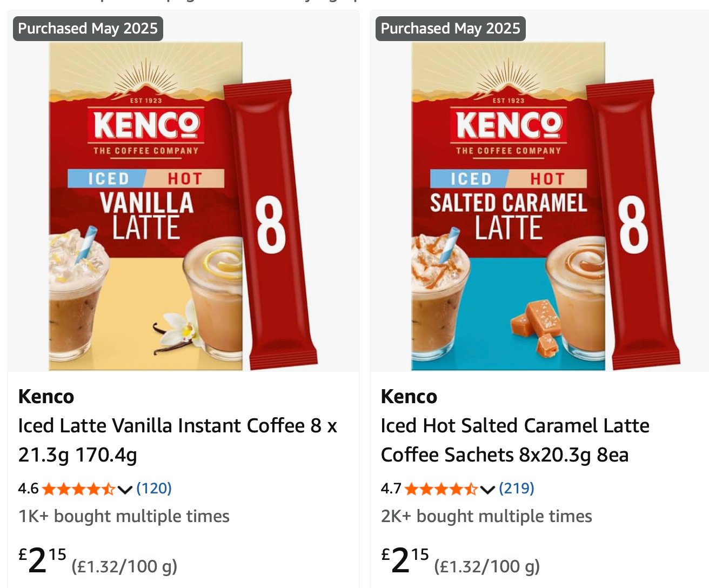This screenshot has width=709, height=588.
Task: Expand rating breakdown chevron next to 4.7 stars
Action: tap(487, 490)
